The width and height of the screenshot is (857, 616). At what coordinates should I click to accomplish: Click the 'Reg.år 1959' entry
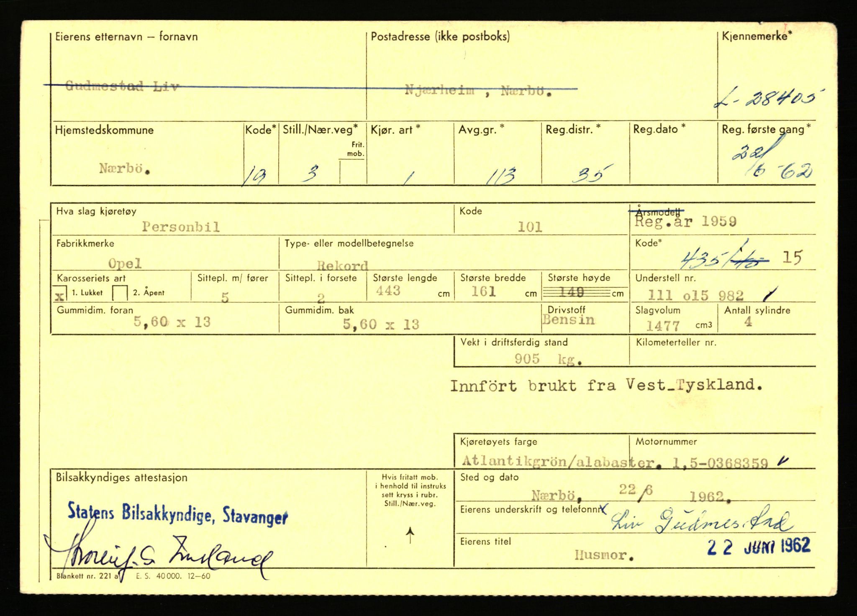(685, 222)
